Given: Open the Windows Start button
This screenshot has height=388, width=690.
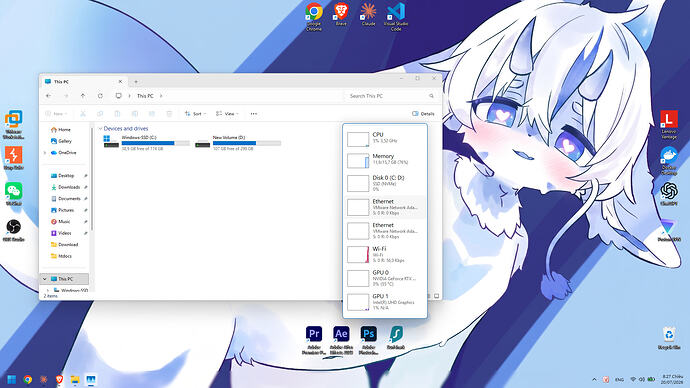Looking at the screenshot, I should (12, 379).
